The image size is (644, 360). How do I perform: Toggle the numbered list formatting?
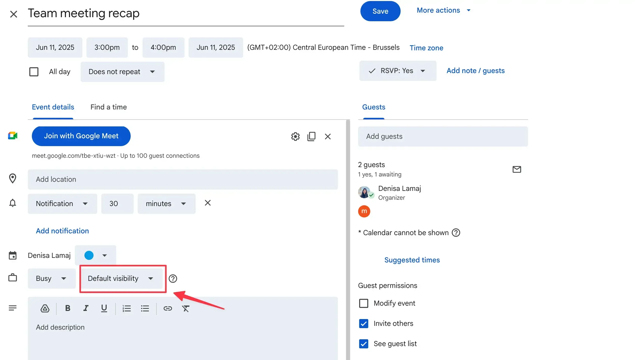(x=127, y=308)
